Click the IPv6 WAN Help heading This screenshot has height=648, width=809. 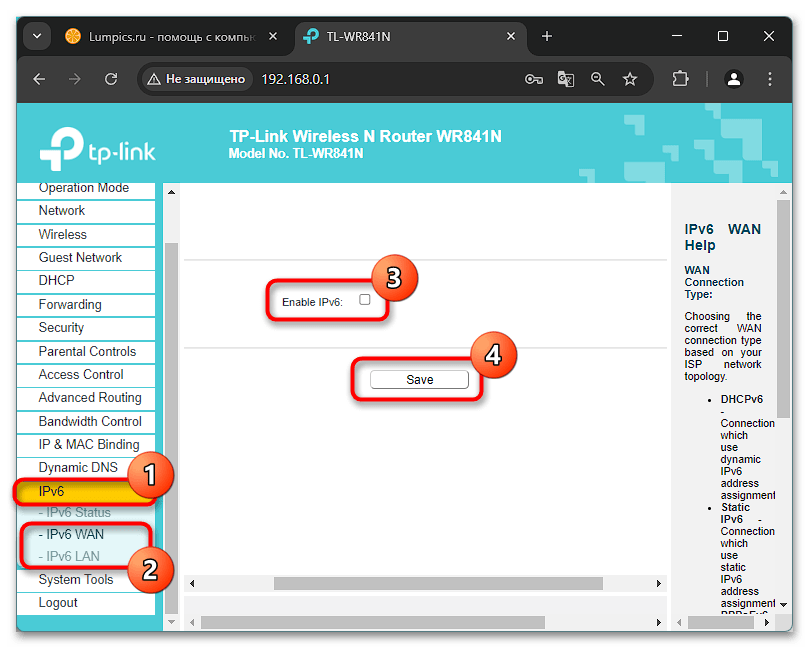click(x=722, y=237)
